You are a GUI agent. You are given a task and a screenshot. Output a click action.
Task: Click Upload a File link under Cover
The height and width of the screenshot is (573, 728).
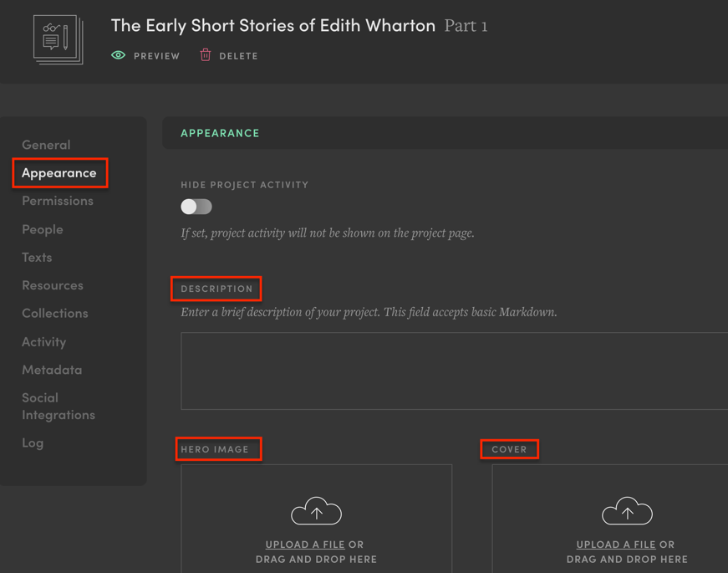tap(616, 545)
